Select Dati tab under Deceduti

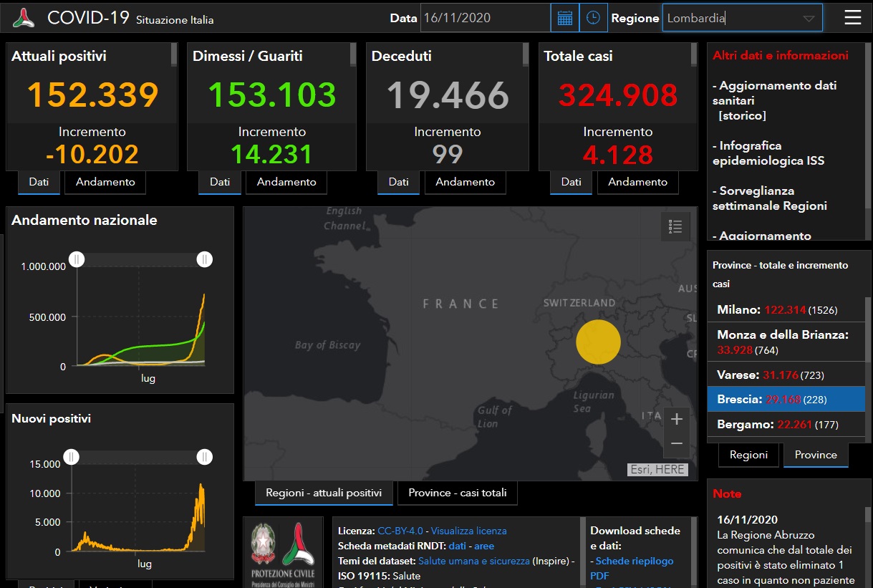point(398,182)
